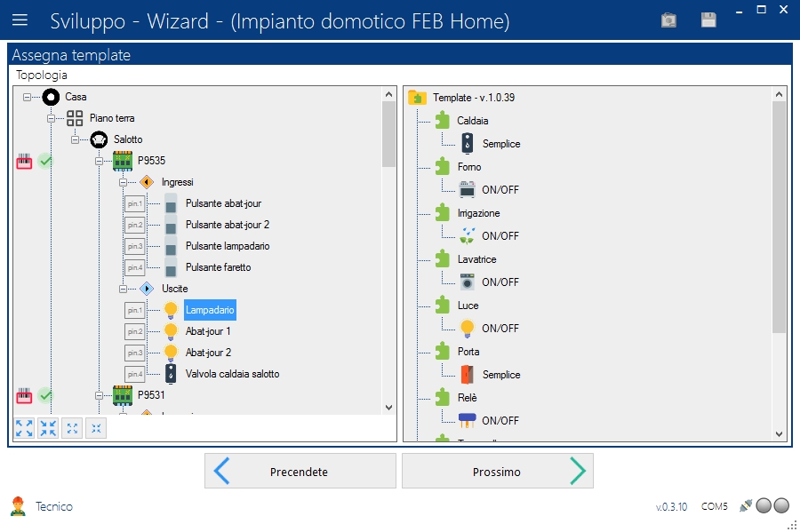Collapse the P9531 device node
The image size is (800, 532).
pos(99,395)
